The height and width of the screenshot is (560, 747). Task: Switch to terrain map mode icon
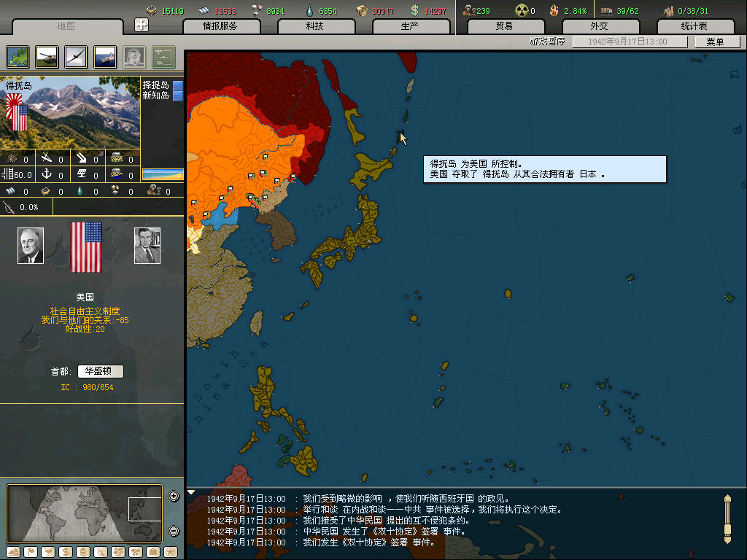[14, 551]
